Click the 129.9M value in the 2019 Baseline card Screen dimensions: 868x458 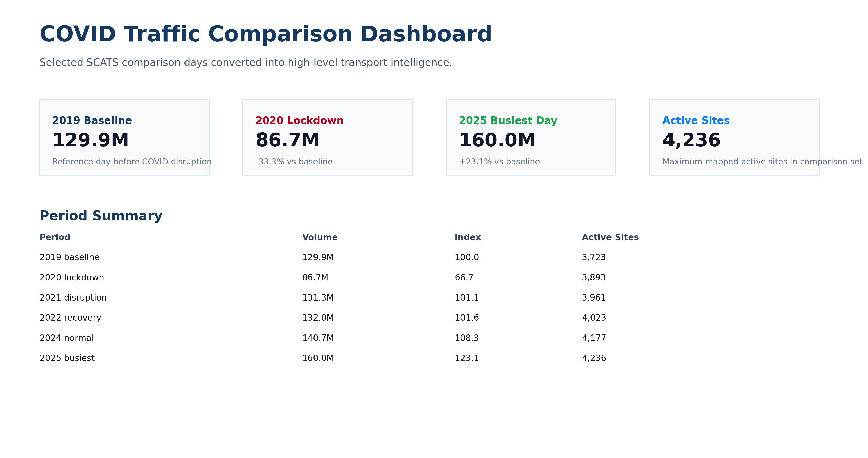pyautogui.click(x=90, y=140)
